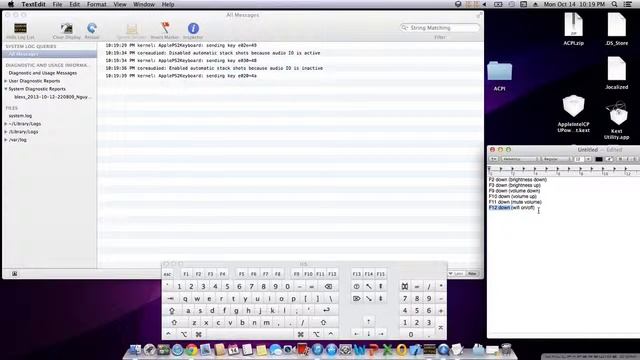Click the backspace key on Keyboard Viewer

328,287
